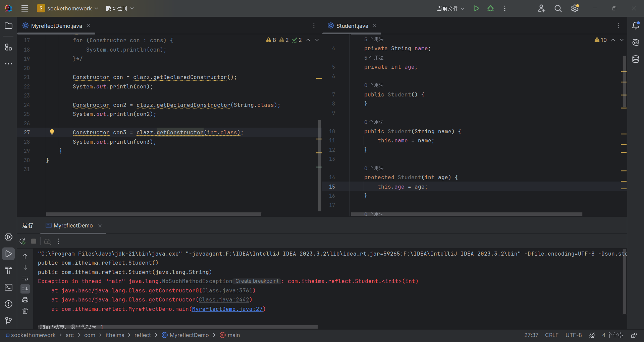Screen dimensions: 644x342
Task: Toggle scroll to end of console
Action: 25,289
